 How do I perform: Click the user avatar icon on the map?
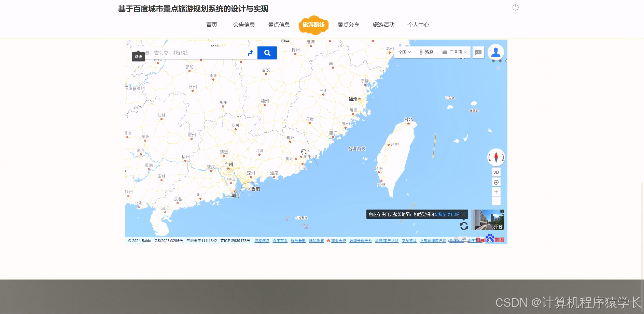[x=496, y=52]
